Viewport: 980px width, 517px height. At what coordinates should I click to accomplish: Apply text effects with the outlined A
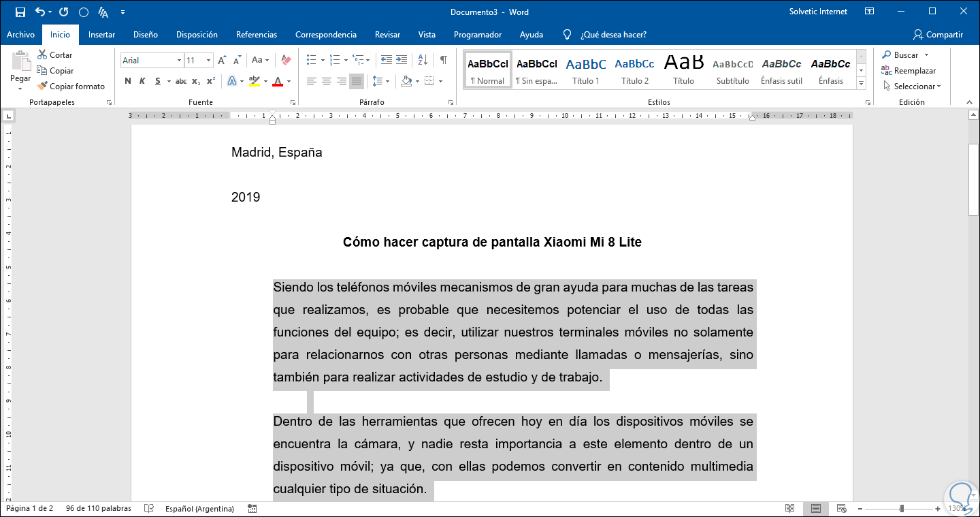tap(231, 81)
